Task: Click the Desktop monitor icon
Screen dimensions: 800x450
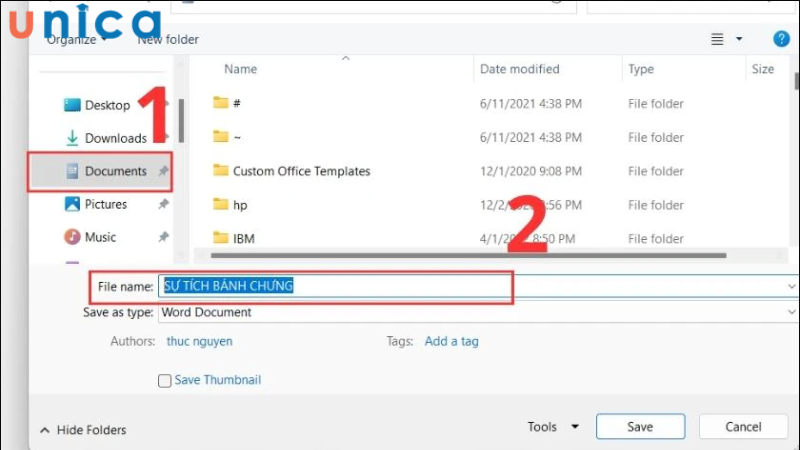Action: tap(72, 105)
